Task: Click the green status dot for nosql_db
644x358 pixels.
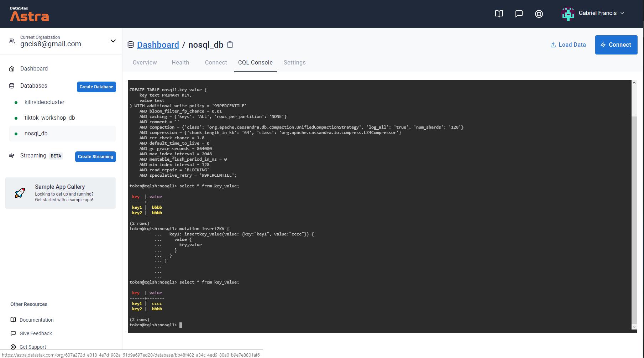Action: [16, 134]
